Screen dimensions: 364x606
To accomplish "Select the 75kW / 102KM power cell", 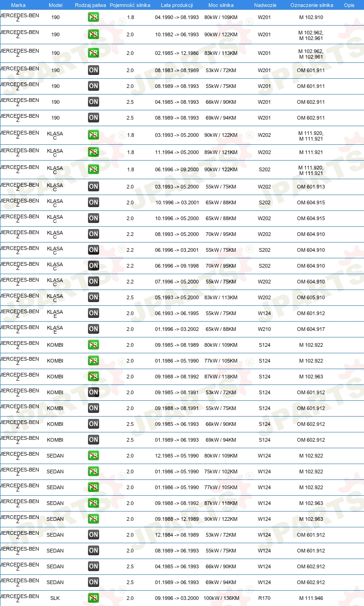I will click(221, 472).
